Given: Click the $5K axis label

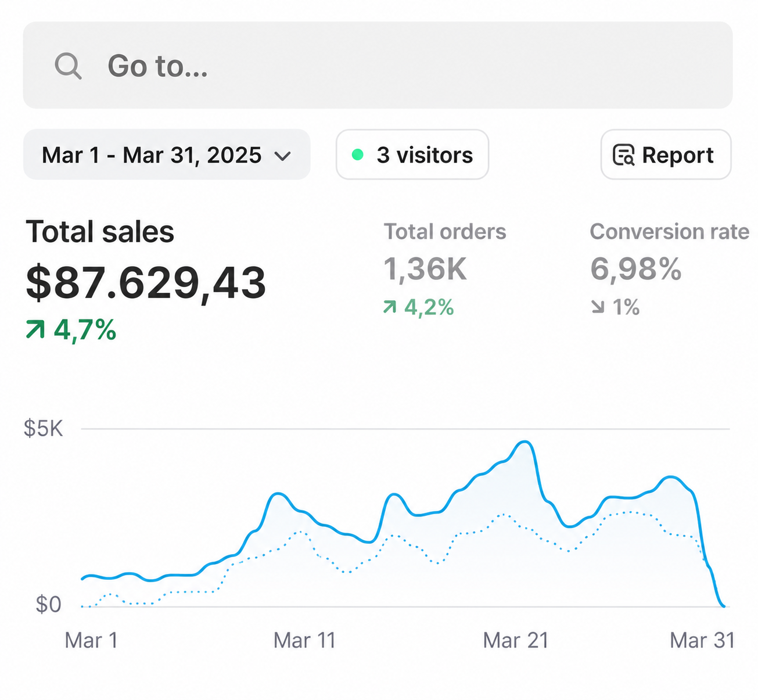Looking at the screenshot, I should coord(43,429).
